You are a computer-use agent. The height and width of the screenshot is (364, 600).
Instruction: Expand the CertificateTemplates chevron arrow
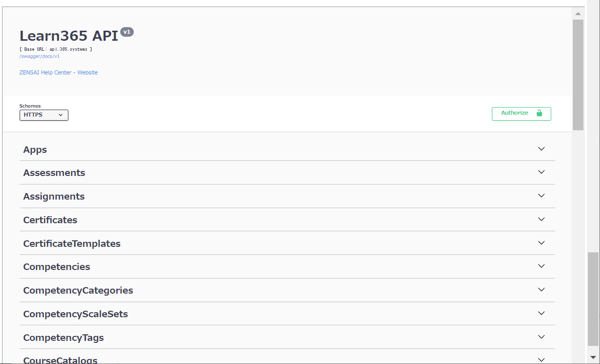[x=541, y=243]
